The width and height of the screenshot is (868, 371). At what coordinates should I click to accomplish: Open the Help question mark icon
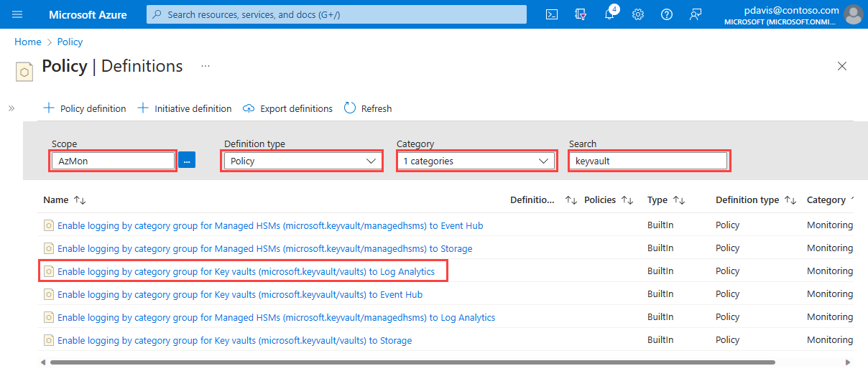(x=667, y=14)
